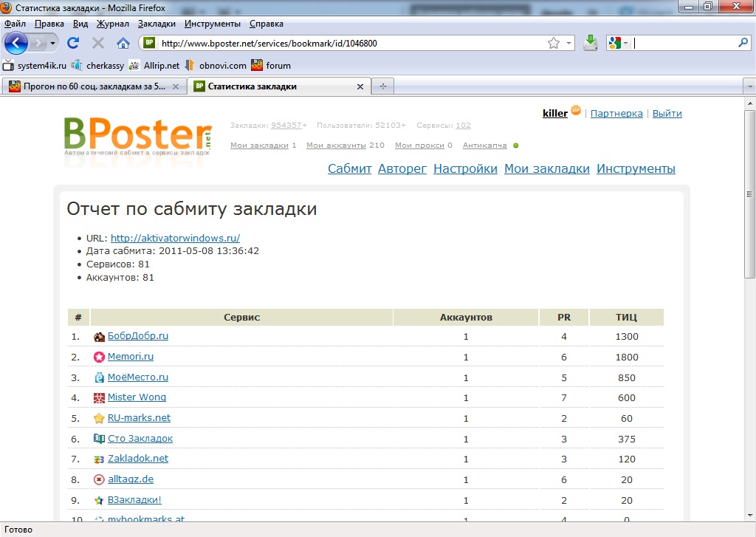The height and width of the screenshot is (537, 756).
Task: Close the Статистика закладки tab
Action: pyautogui.click(x=360, y=87)
